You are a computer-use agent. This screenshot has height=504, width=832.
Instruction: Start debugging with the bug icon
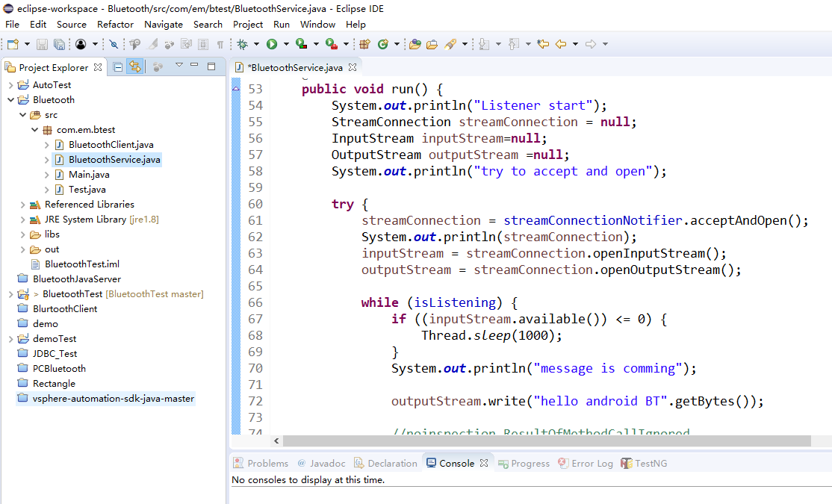tap(243, 45)
